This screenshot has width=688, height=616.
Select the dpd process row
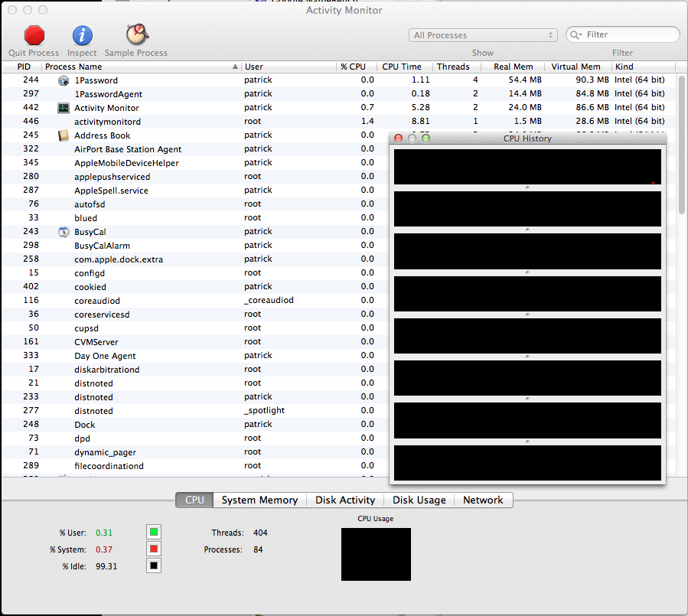pyautogui.click(x=195, y=438)
